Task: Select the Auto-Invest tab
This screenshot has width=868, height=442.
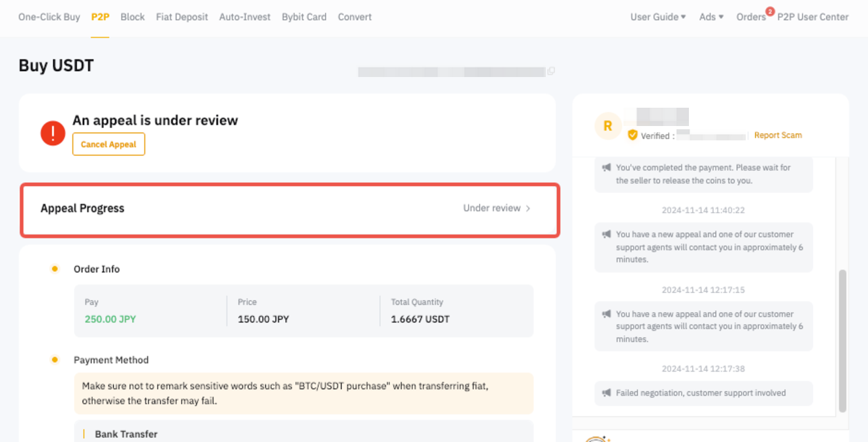Action: tap(244, 17)
